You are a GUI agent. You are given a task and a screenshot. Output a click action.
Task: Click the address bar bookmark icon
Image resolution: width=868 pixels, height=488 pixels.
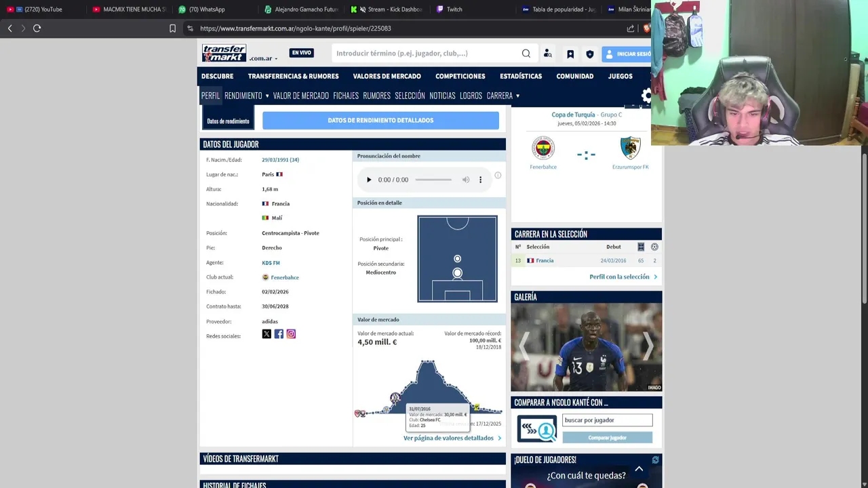(x=172, y=28)
